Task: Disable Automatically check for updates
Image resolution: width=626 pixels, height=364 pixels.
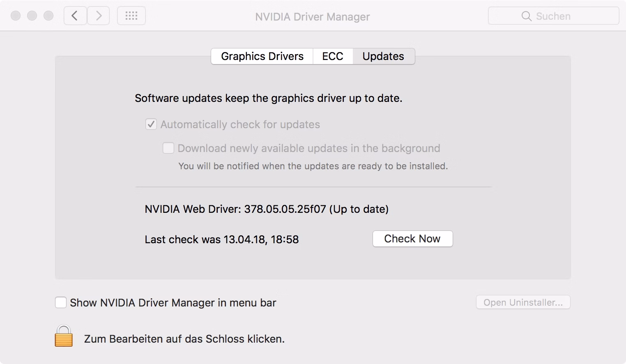Action: coord(151,124)
